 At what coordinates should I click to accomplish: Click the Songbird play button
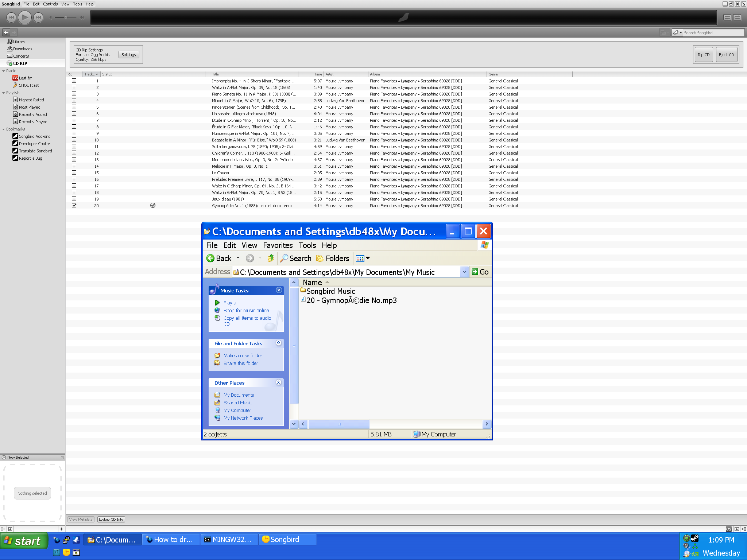[25, 17]
